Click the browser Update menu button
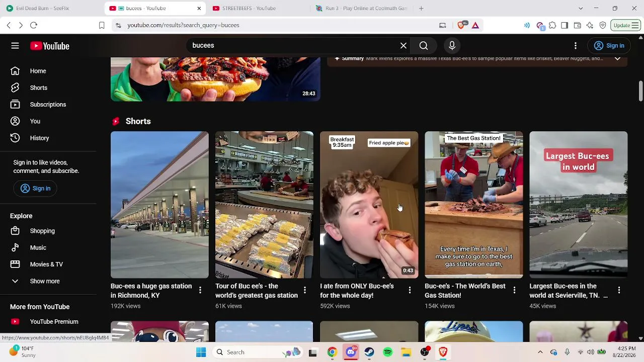 tap(625, 25)
